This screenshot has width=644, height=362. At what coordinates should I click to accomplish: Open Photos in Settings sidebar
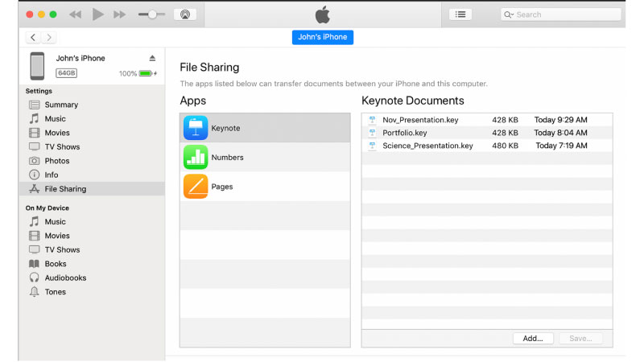(x=56, y=161)
